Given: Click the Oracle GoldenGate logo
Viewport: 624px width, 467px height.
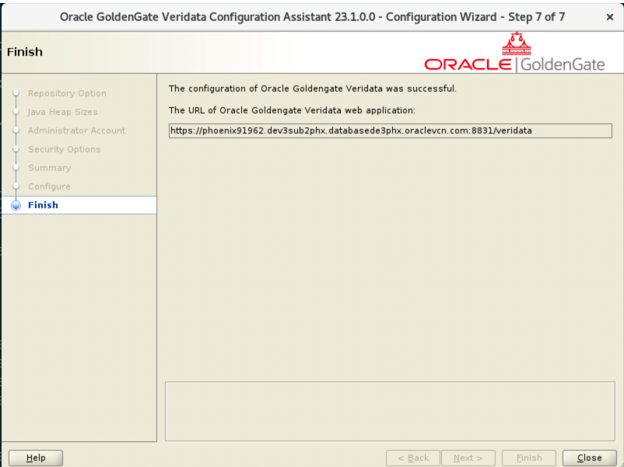Looking at the screenshot, I should click(x=515, y=53).
